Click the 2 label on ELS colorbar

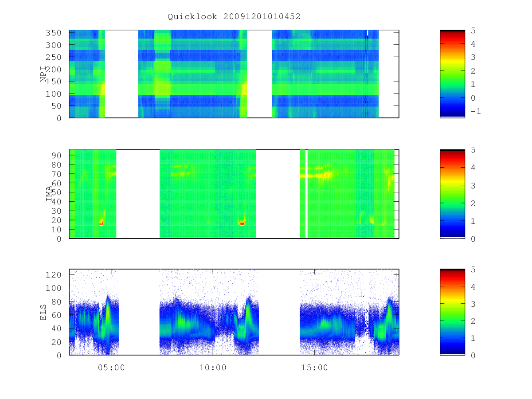point(473,321)
